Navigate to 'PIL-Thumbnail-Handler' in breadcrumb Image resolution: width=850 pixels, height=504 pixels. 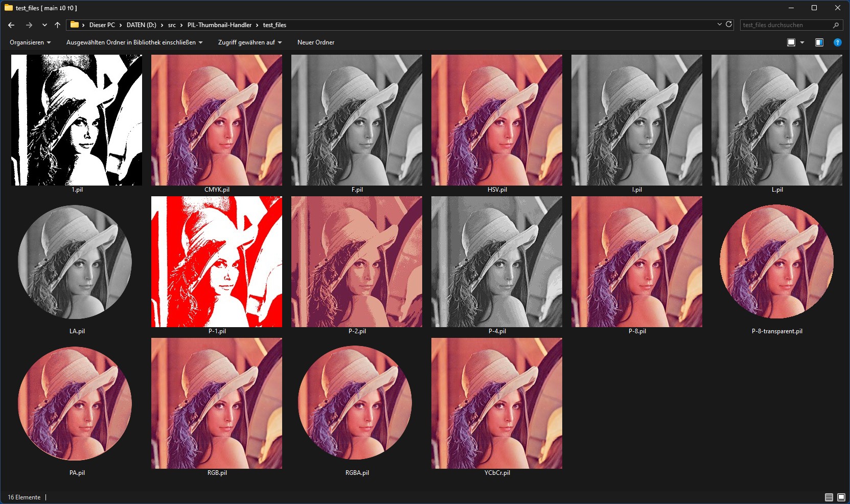click(219, 25)
